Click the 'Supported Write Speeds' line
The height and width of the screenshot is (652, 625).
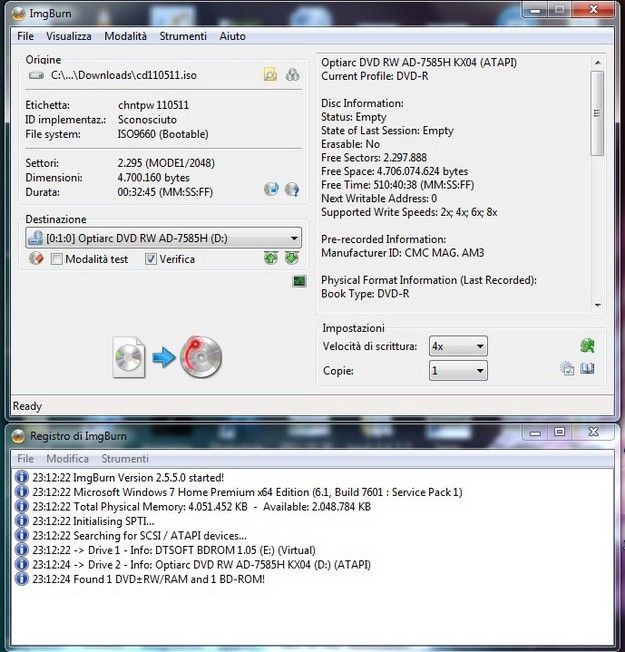point(409,212)
